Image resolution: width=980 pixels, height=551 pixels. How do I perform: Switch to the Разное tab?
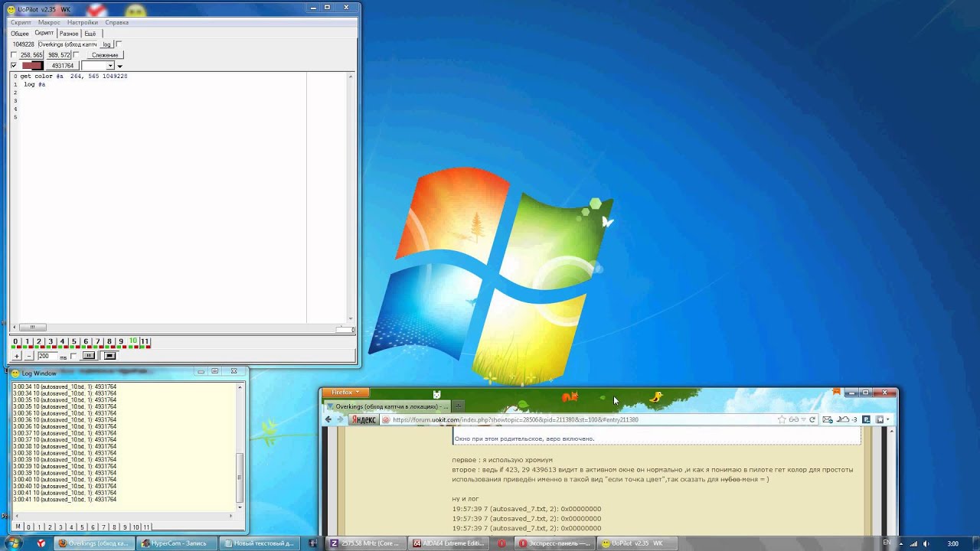pyautogui.click(x=69, y=34)
